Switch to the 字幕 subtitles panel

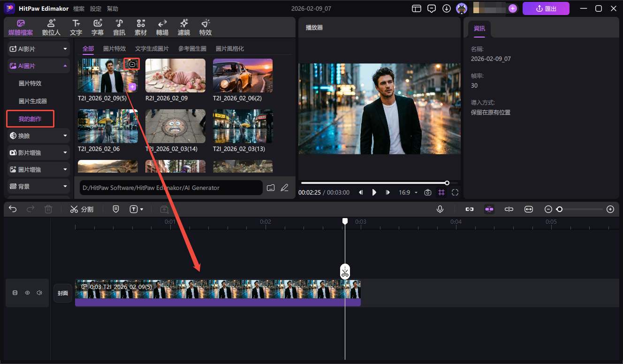click(x=98, y=27)
